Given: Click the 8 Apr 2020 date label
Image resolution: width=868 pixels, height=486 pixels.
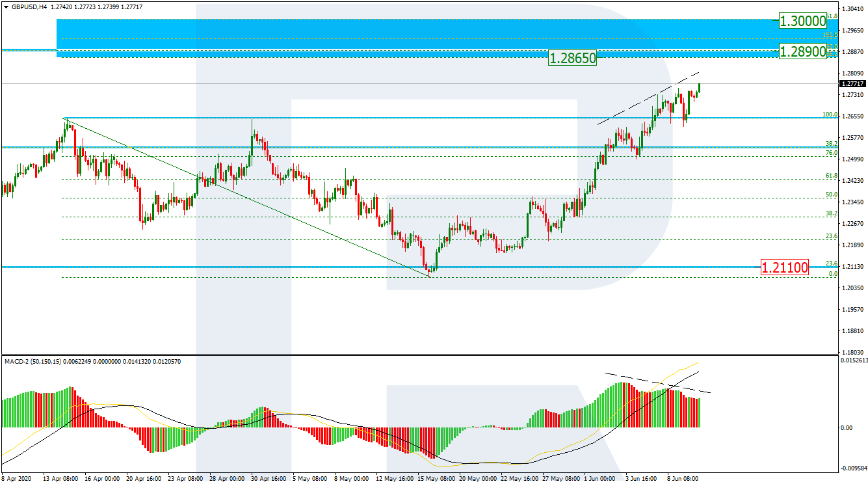Looking at the screenshot, I should (16, 478).
